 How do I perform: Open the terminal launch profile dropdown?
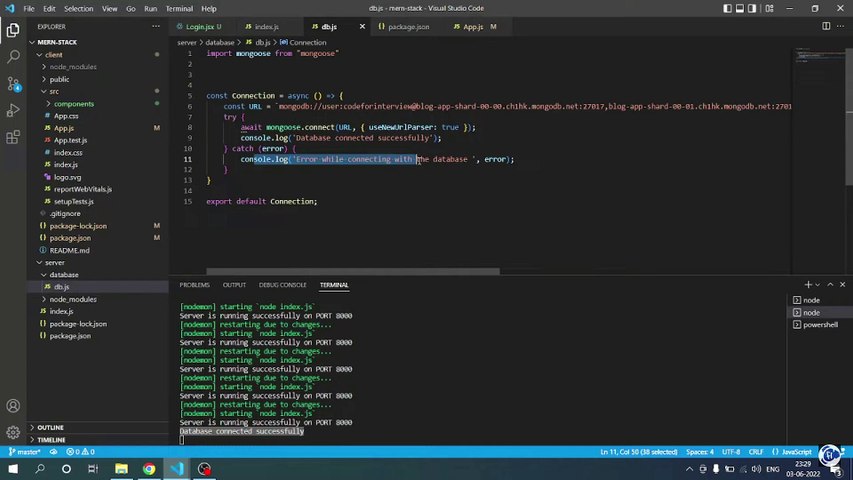click(818, 285)
